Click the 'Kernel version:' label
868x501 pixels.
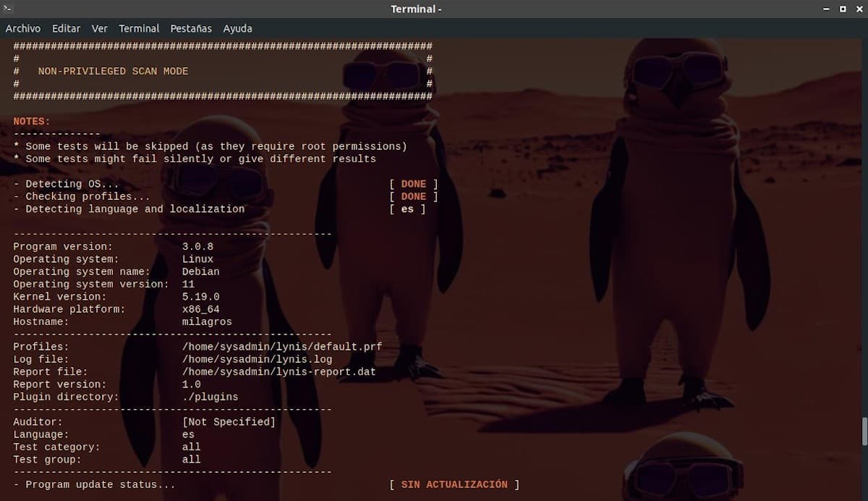tap(60, 296)
